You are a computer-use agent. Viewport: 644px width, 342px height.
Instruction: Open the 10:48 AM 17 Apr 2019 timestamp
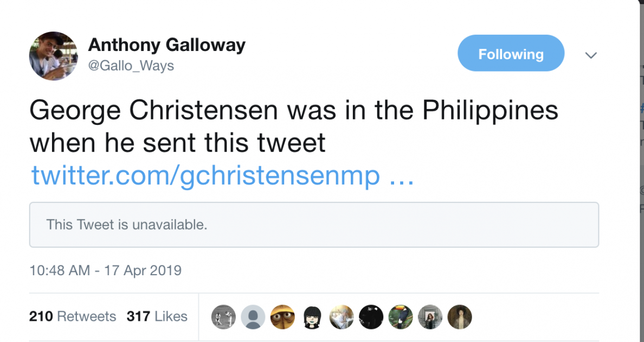coord(105,270)
